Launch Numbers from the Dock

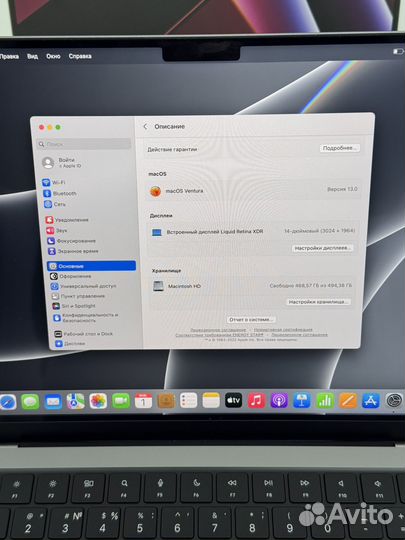click(x=325, y=400)
